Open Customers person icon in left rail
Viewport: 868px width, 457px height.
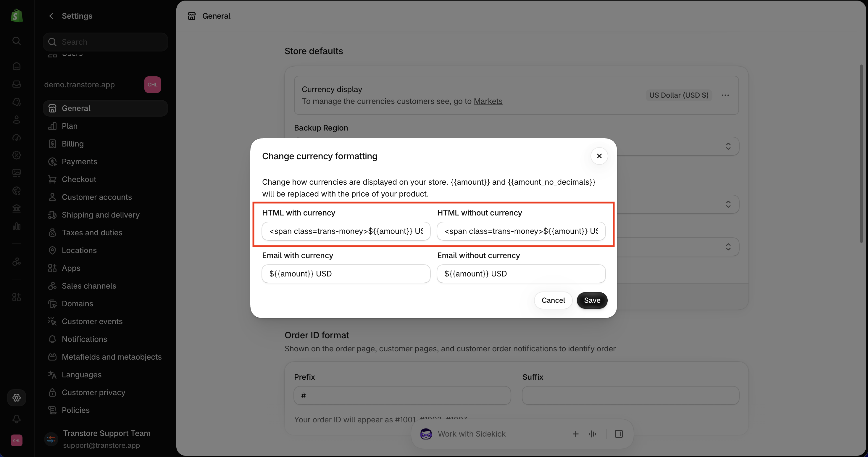click(17, 120)
